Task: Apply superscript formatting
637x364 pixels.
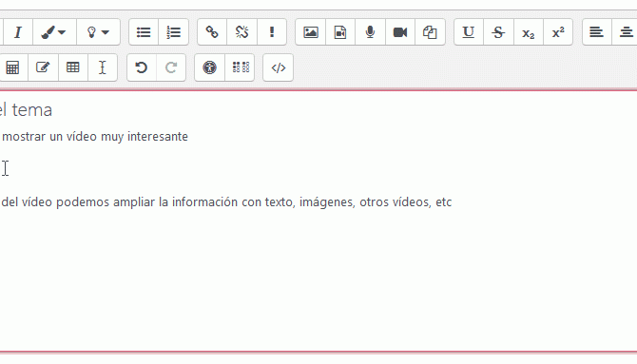Action: pos(558,32)
